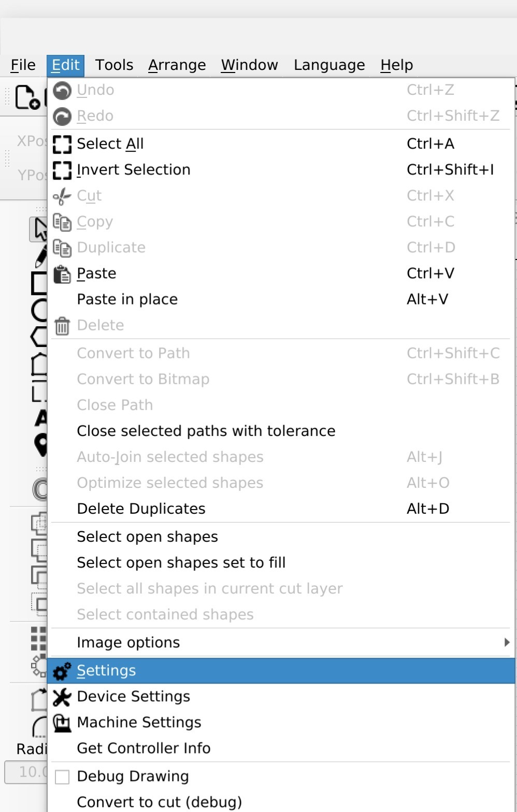The width and height of the screenshot is (517, 812).
Task: Expand the Image options submenu arrow
Action: pos(507,642)
